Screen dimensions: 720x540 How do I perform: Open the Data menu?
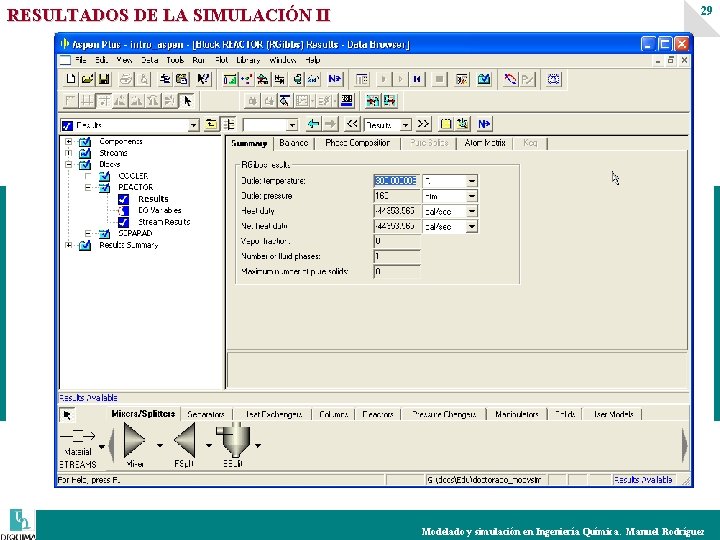[x=150, y=60]
